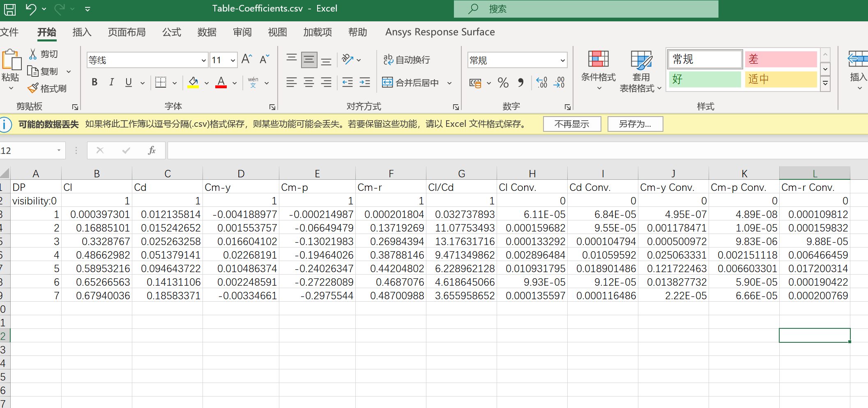Click the Increase Indent icon

coord(365,83)
